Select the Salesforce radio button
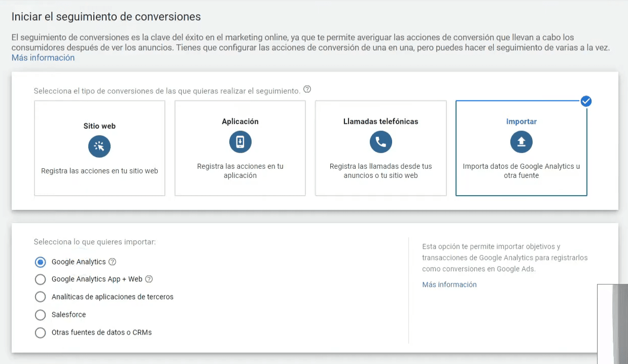The height and width of the screenshot is (364, 628). (40, 315)
